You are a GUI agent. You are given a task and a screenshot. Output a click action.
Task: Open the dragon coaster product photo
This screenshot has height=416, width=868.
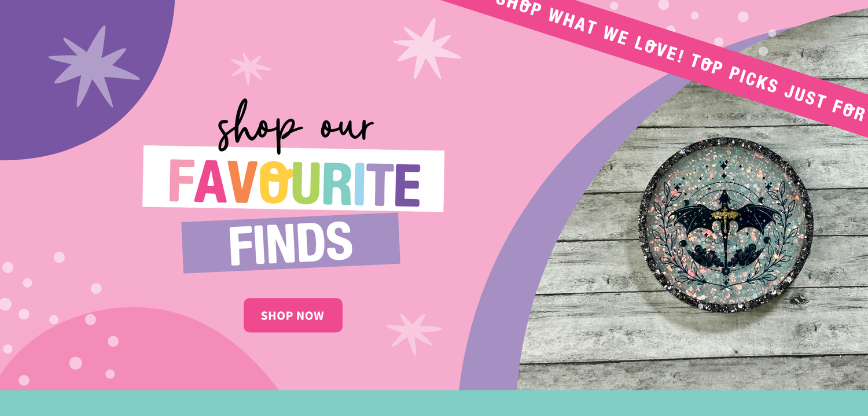coord(726,224)
